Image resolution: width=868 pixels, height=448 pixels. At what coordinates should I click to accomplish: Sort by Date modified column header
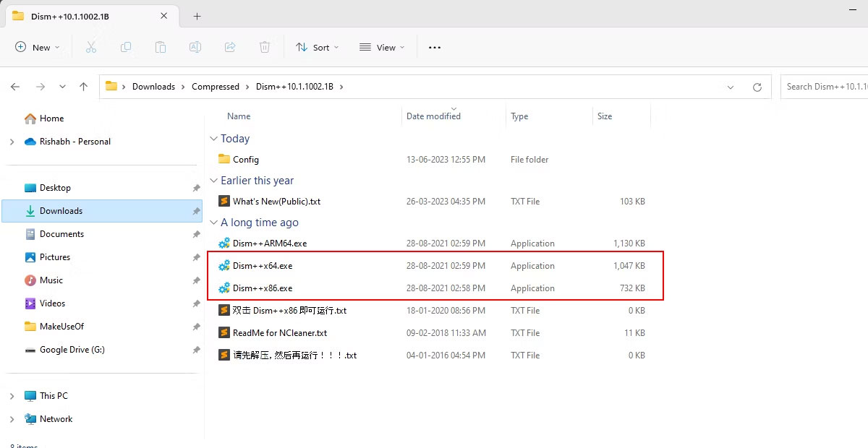(433, 116)
